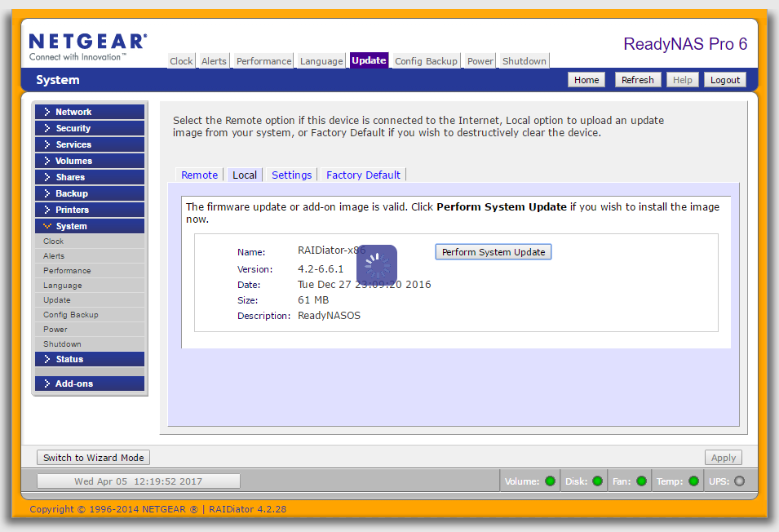Click the date and time field
The height and width of the screenshot is (532, 779).
click(139, 481)
